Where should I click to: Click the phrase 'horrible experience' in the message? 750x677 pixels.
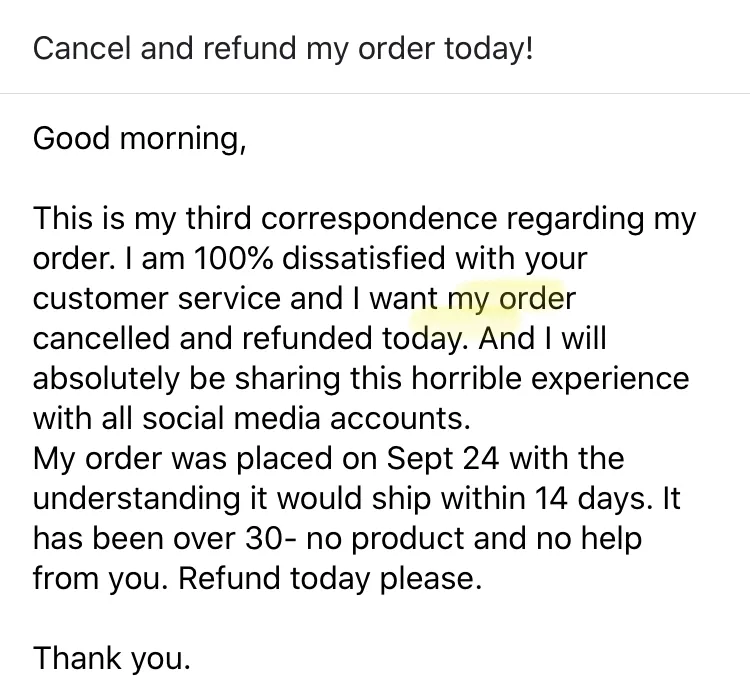click(x=550, y=378)
